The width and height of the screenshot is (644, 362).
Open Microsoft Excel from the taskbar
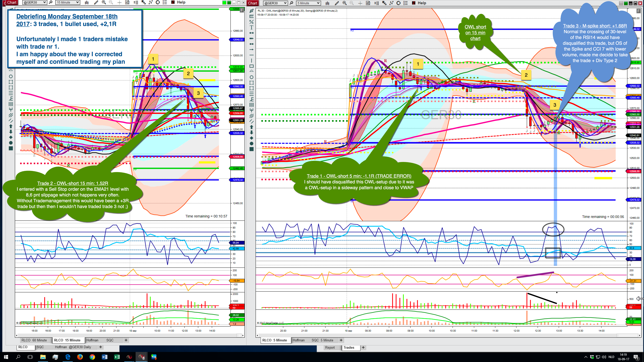coord(117,357)
